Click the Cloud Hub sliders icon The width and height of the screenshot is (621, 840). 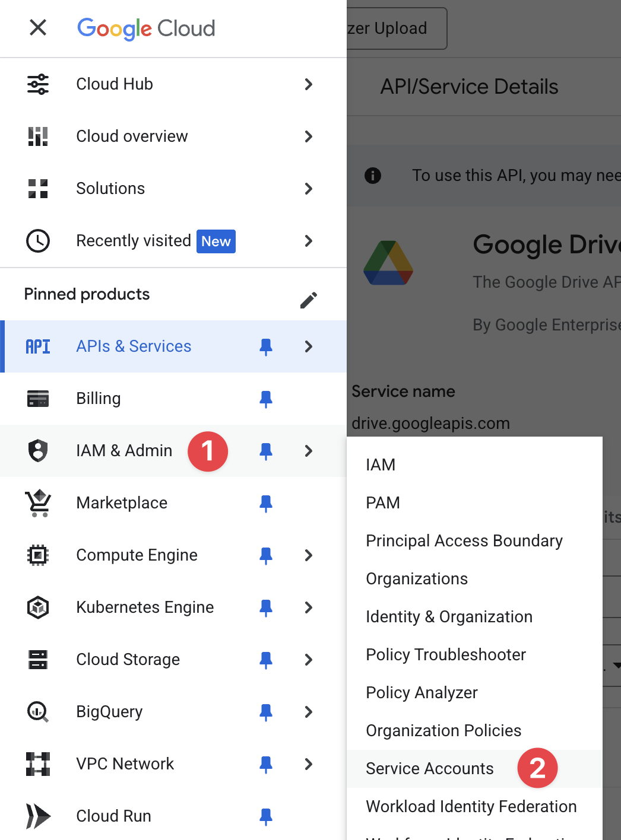(x=38, y=84)
